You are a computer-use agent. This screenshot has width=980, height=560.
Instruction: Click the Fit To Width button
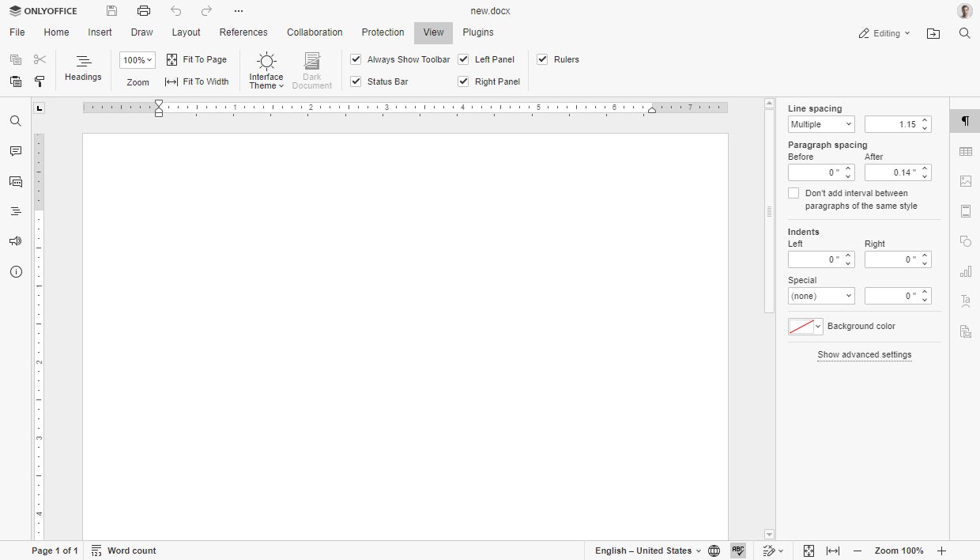point(197,81)
